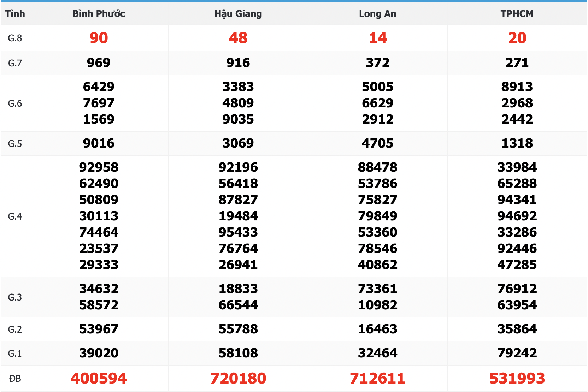Viewport: 588px width, 392px height.
Task: Click the G.2 number 53967
Action: click(x=99, y=329)
